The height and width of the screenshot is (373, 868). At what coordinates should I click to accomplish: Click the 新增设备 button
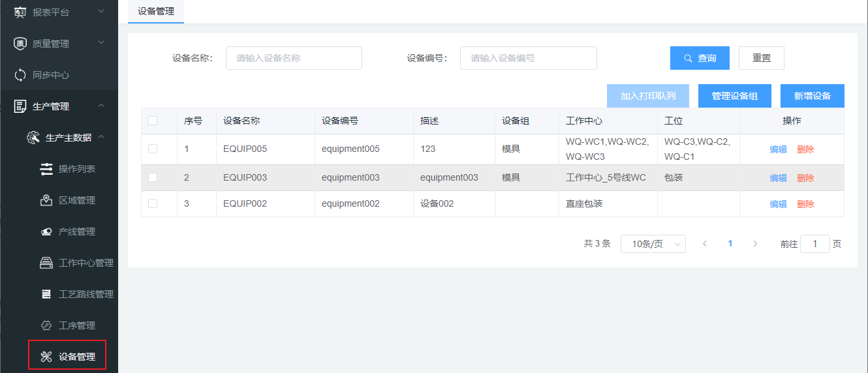[812, 96]
